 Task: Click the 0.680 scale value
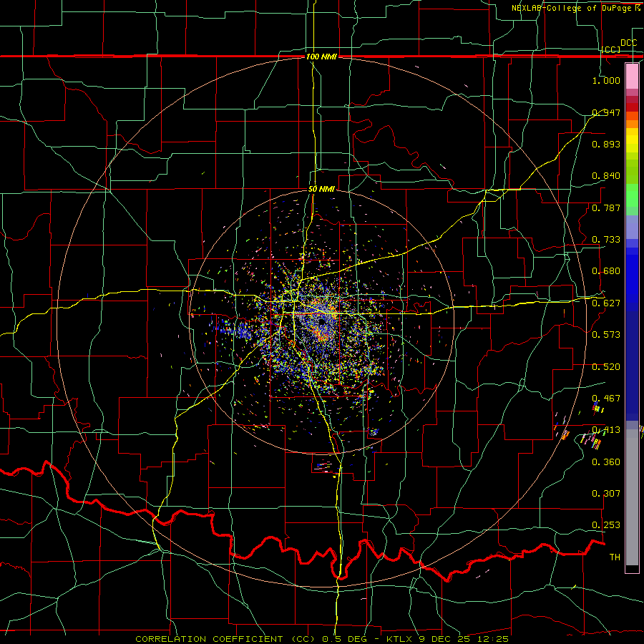click(x=606, y=271)
